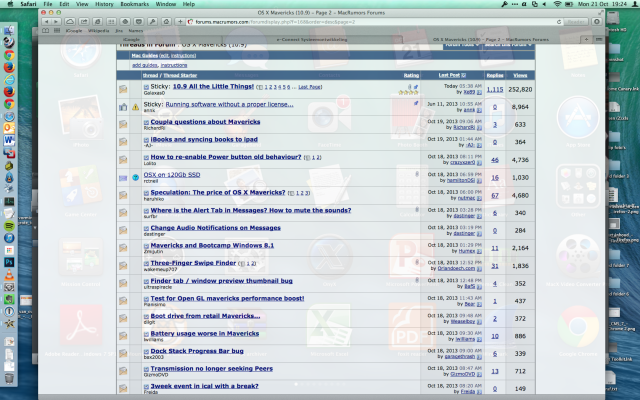
Task: Open last poster crazyxzer0's profile link
Action: (462, 162)
